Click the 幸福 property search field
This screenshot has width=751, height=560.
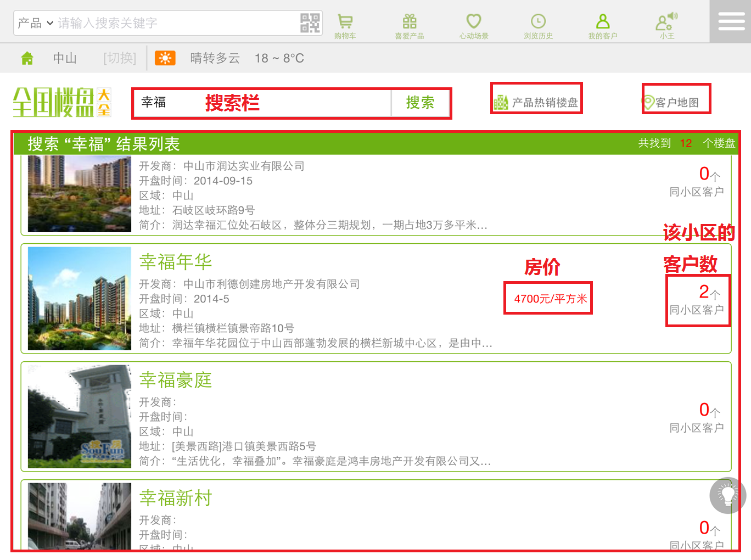(262, 103)
